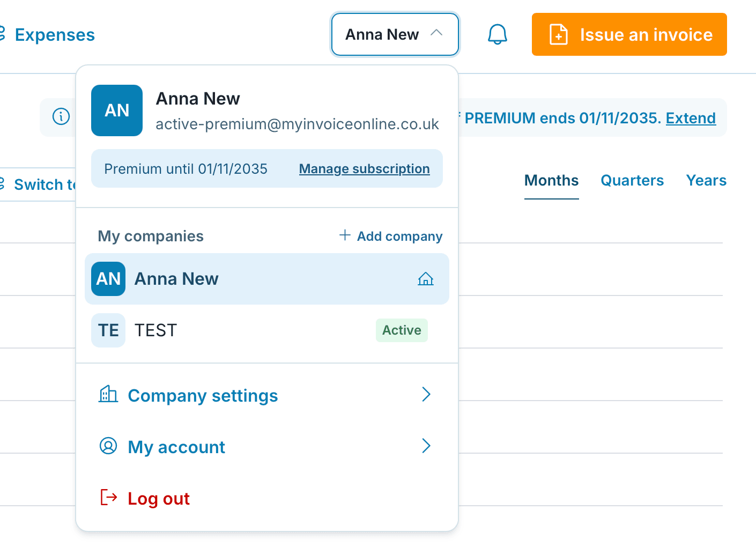Click the plus icon next to Add company
Screen dimensions: 756x547
345,235
